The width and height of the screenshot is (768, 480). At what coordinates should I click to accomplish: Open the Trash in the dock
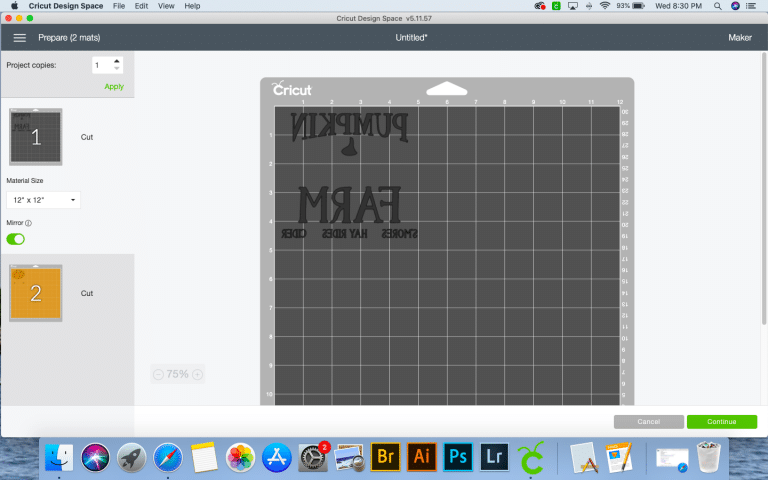coord(708,456)
